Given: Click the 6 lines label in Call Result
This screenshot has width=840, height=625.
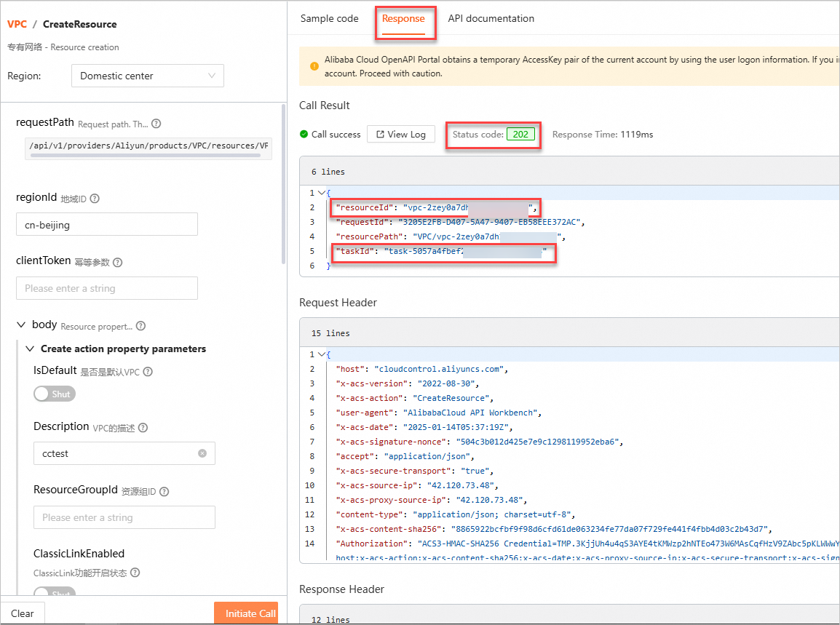Looking at the screenshot, I should tap(328, 172).
